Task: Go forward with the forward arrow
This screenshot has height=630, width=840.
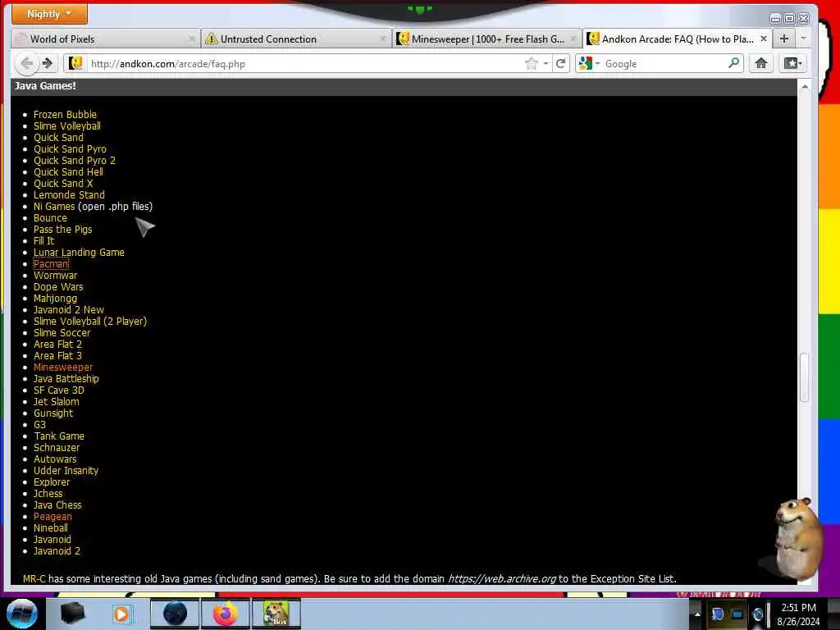Action: [48, 64]
